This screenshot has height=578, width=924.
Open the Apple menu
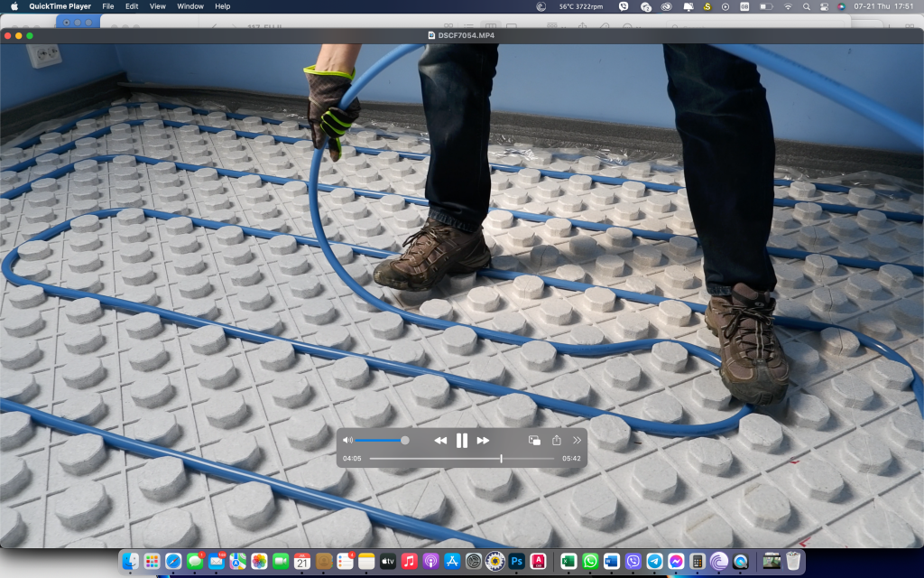pos(14,6)
